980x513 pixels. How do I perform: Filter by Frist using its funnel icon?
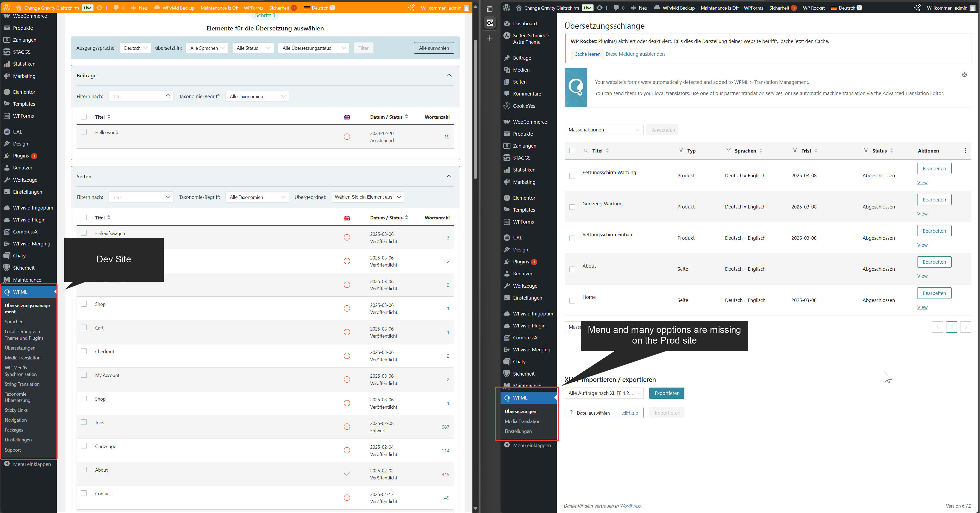(795, 150)
